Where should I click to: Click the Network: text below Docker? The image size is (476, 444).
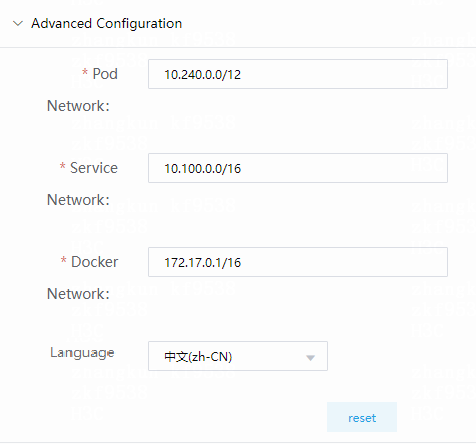[x=78, y=294]
